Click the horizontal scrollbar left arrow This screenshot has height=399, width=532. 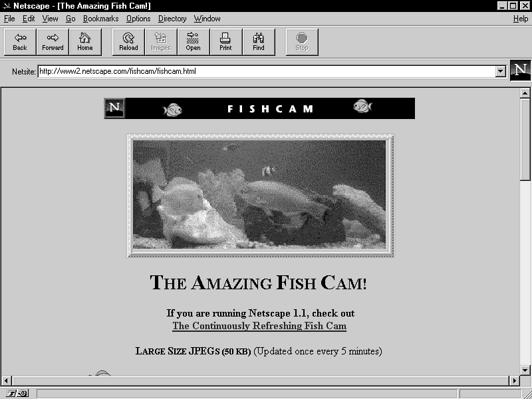point(6,380)
